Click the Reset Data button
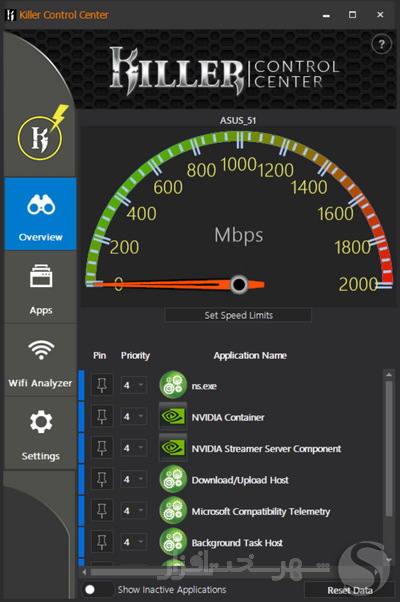 349,590
